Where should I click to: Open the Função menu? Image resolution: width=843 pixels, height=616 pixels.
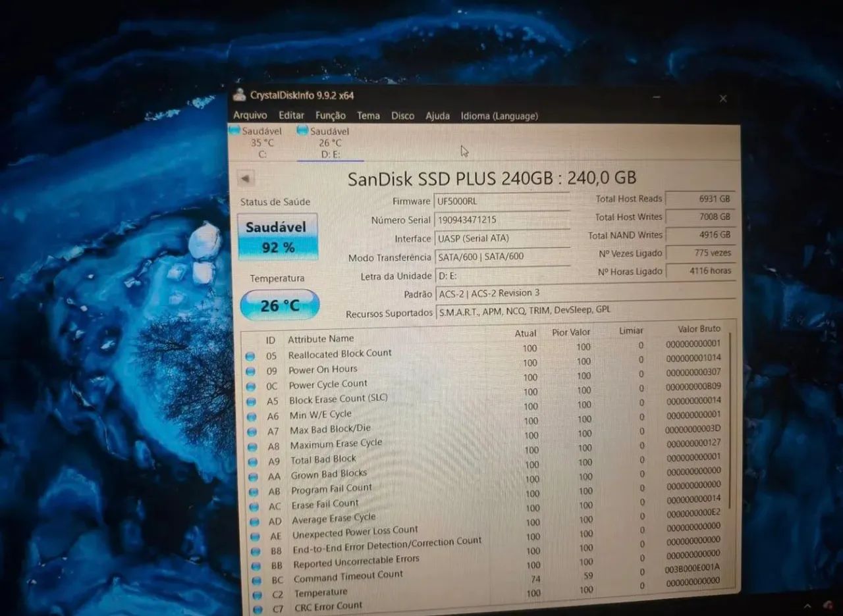pos(331,115)
